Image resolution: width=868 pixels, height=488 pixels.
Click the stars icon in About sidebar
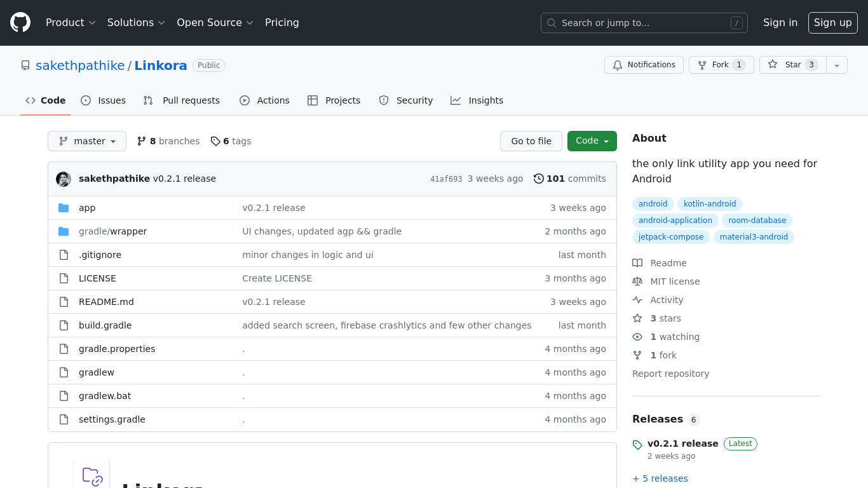point(637,318)
